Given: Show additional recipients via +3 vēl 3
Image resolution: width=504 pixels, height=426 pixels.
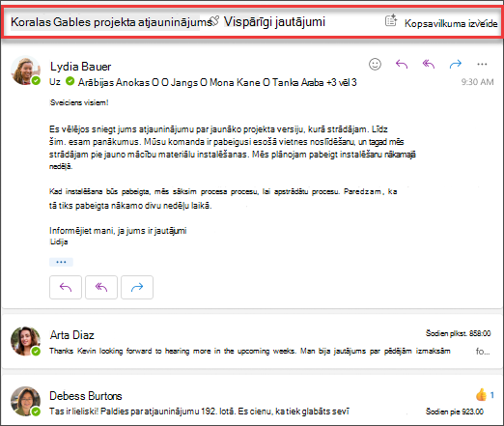Looking at the screenshot, I should tap(342, 82).
